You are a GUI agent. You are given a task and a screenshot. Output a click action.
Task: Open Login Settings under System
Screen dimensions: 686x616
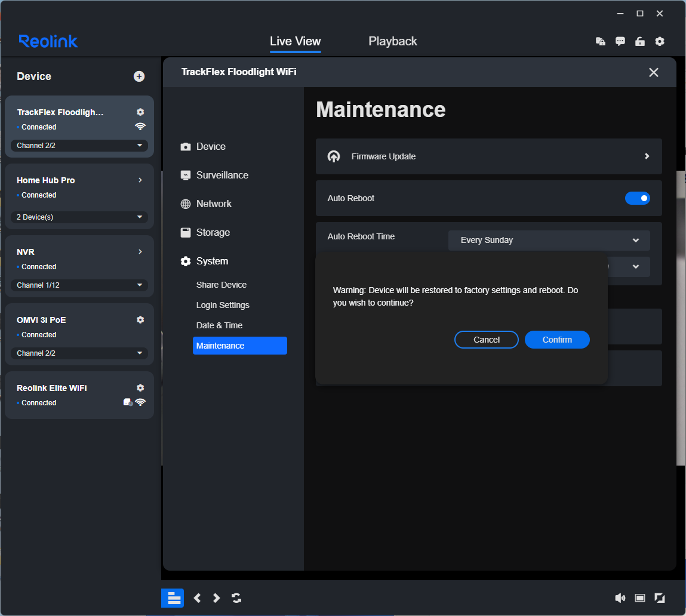(x=223, y=305)
